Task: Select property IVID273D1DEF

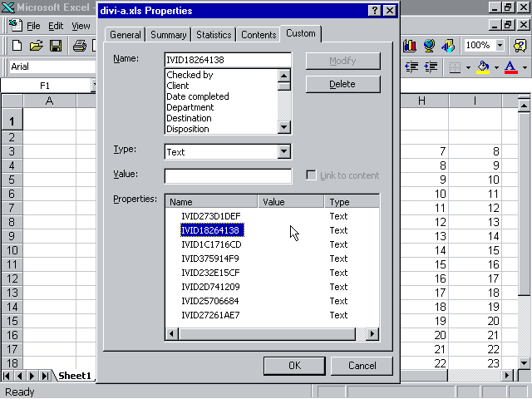Action: pyautogui.click(x=210, y=216)
